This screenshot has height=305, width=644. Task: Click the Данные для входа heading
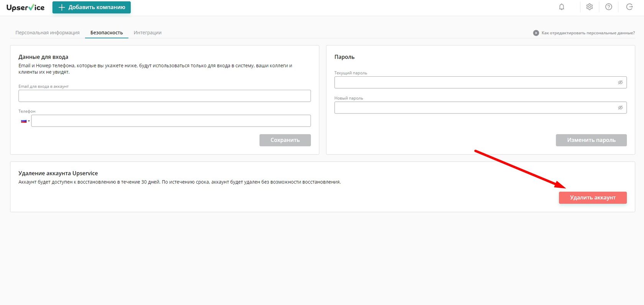(43, 57)
